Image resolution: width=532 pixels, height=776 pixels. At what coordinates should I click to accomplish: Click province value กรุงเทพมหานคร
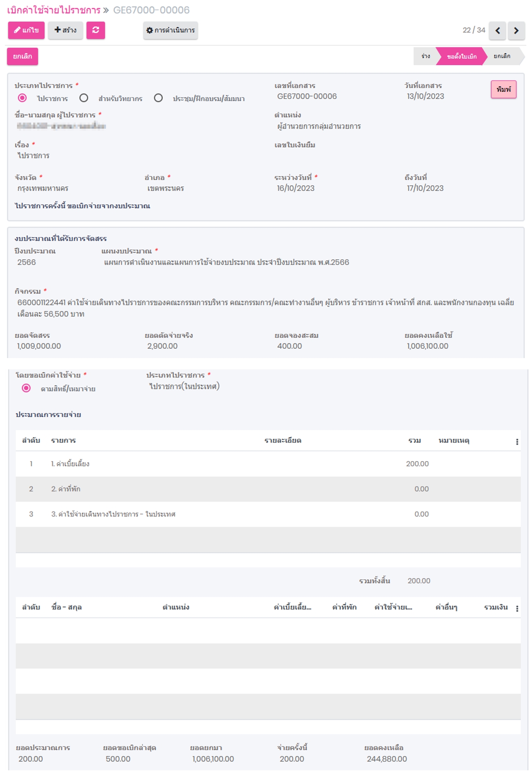pyautogui.click(x=43, y=188)
